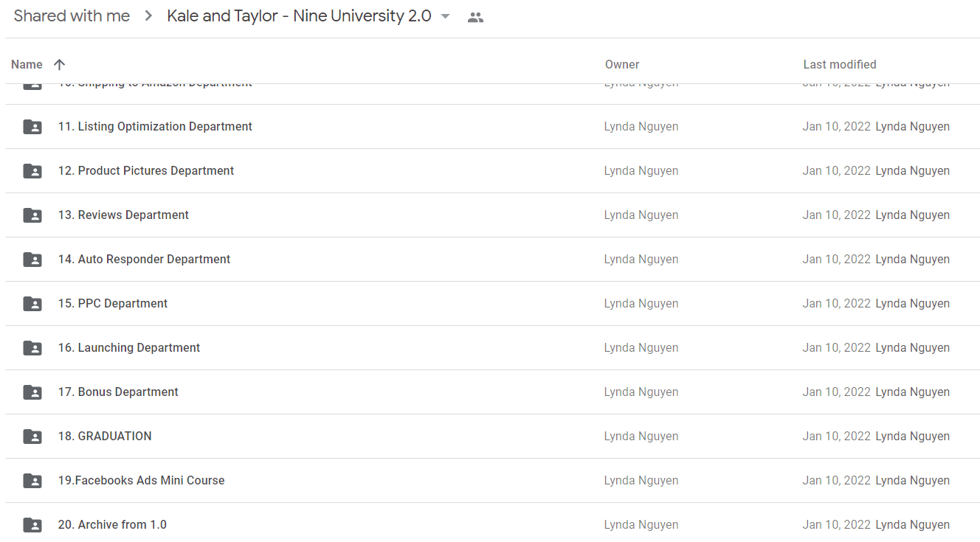Click Jan 10, 2022 date in Archive from 1.0 row
This screenshot has height=542, width=980.
837,524
